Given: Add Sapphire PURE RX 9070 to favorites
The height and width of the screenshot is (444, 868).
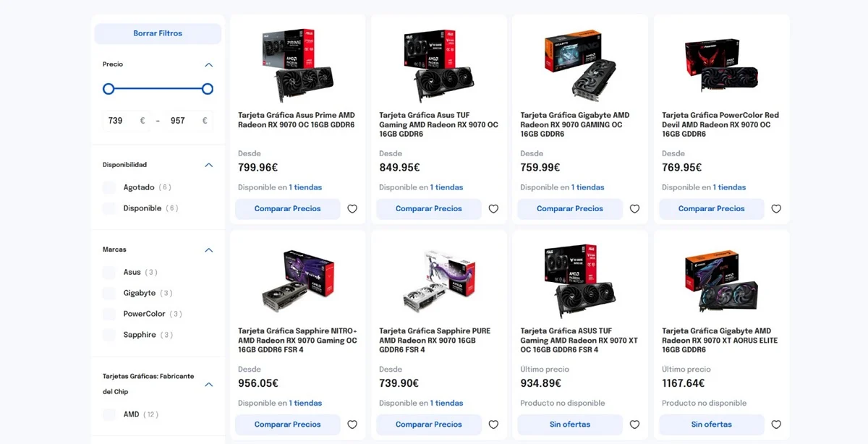Looking at the screenshot, I should click(x=493, y=424).
